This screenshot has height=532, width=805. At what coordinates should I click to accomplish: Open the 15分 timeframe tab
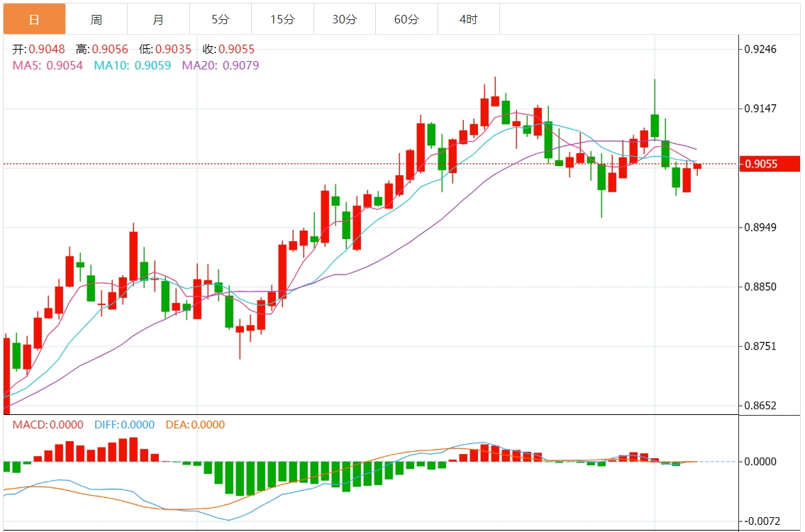[x=283, y=20]
